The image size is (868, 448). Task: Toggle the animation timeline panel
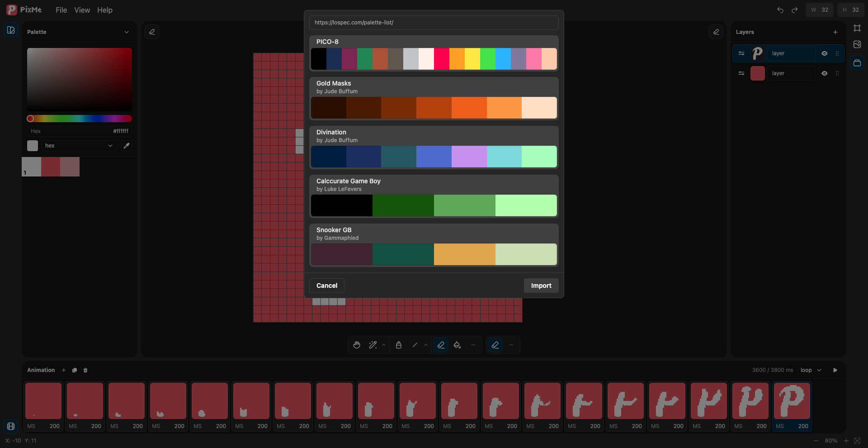click(11, 426)
